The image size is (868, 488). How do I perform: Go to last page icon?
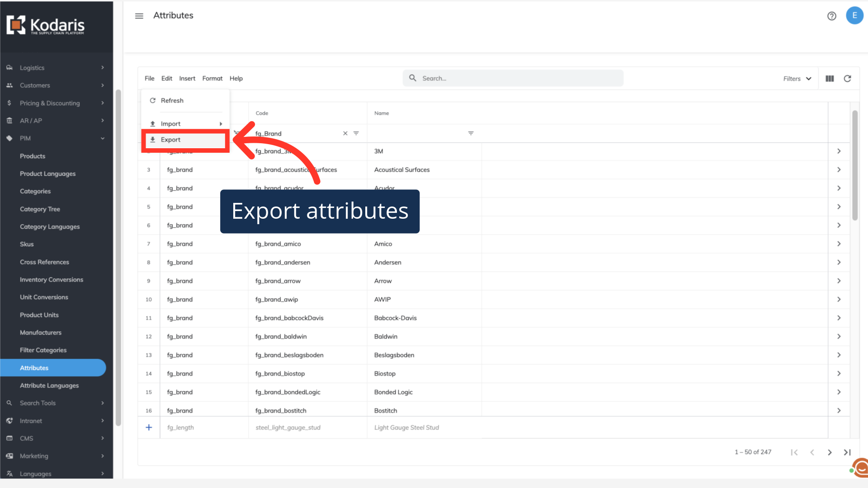847,452
